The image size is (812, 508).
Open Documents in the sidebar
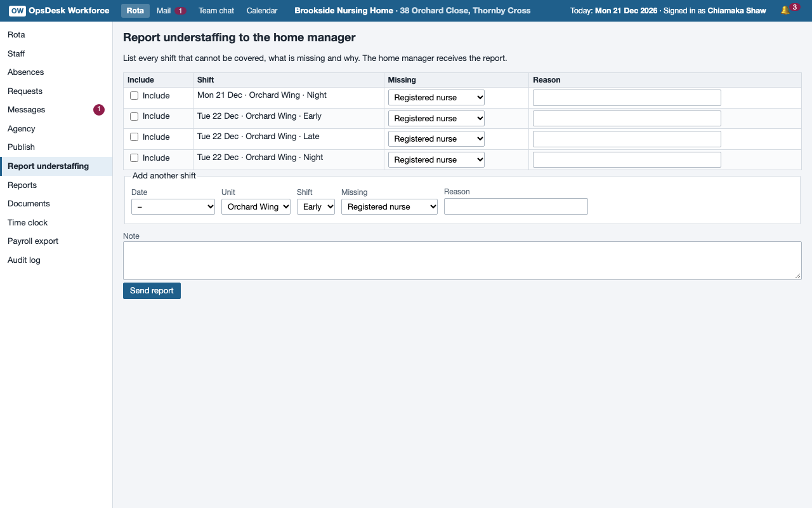(56, 204)
